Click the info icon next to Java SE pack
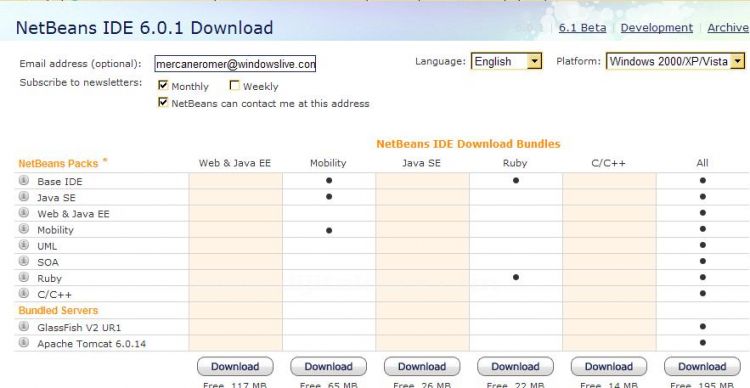The width and height of the screenshot is (750, 388). pyautogui.click(x=23, y=197)
